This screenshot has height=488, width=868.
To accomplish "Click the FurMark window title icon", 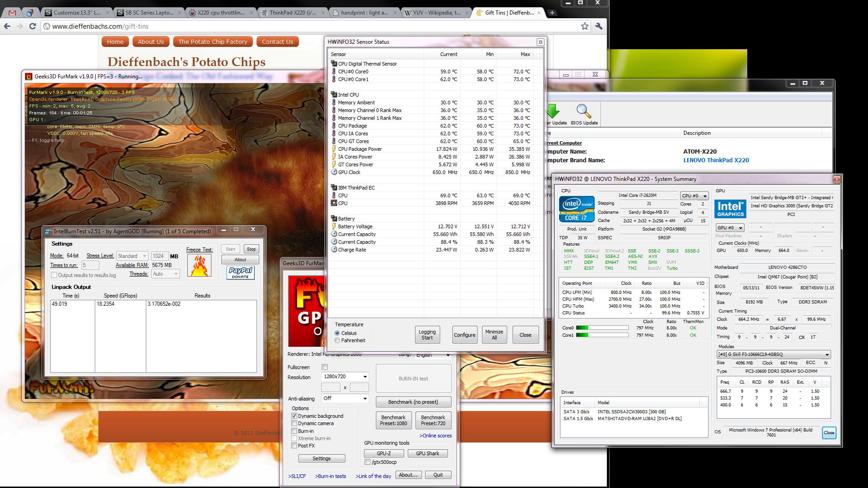I will click(29, 76).
